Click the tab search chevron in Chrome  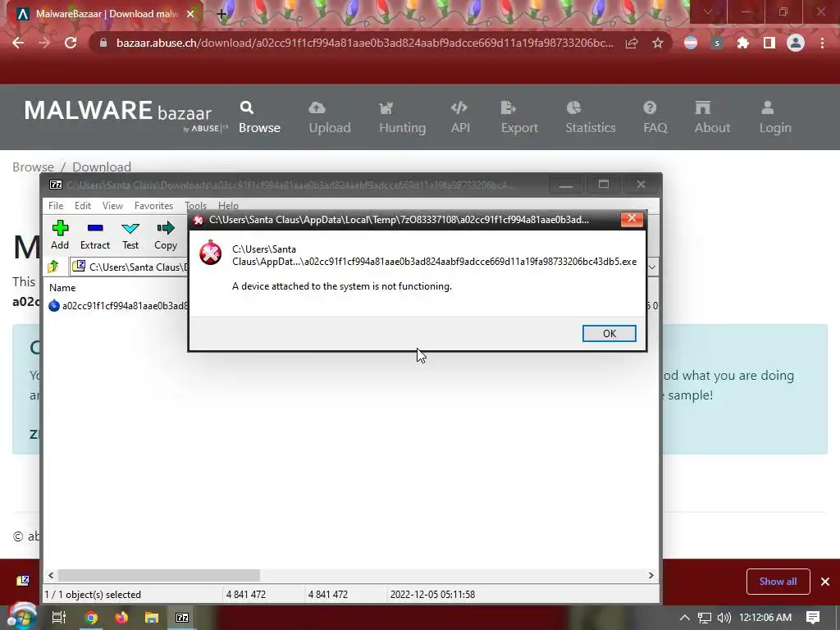[x=708, y=11]
